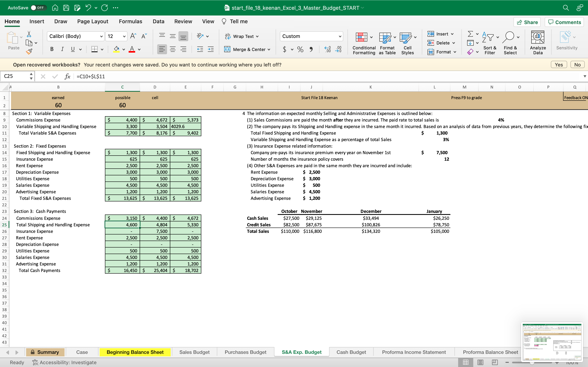Viewport: 588px width, 367px height.
Task: Open the Formulas ribbon tab
Action: (x=130, y=21)
